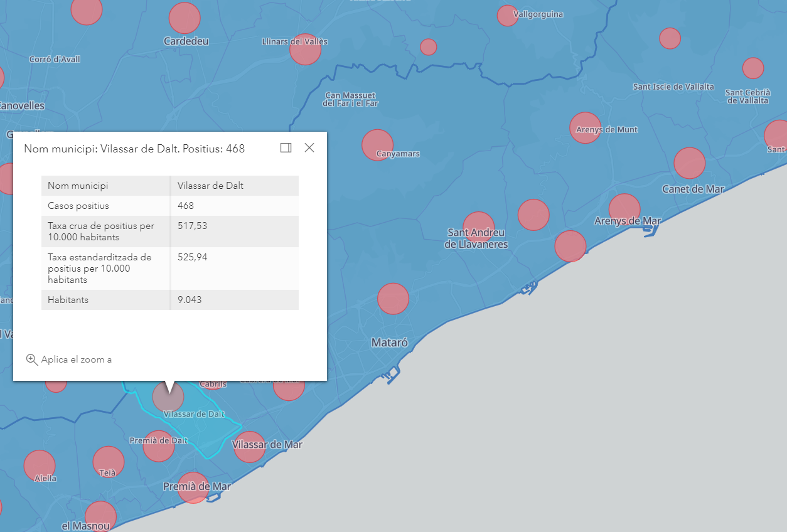The height and width of the screenshot is (532, 787).
Task: Close the Vilassar de Dalt popup
Action: [x=309, y=147]
